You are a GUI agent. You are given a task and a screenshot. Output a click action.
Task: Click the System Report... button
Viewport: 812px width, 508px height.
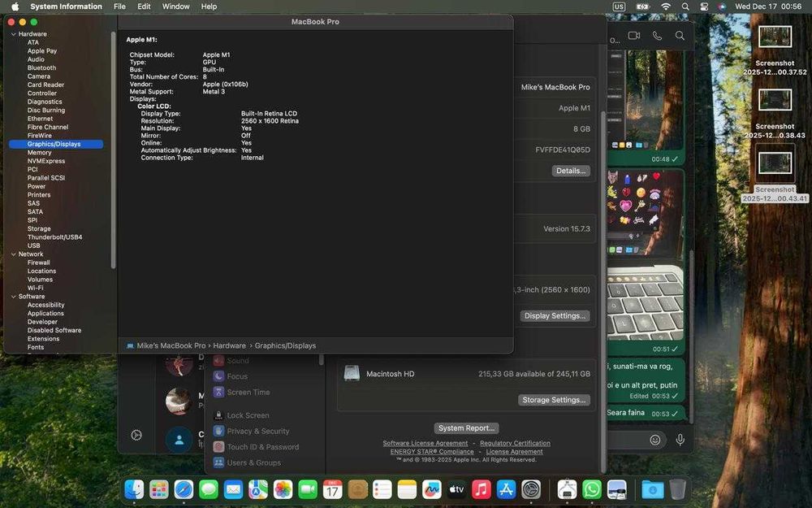click(466, 428)
